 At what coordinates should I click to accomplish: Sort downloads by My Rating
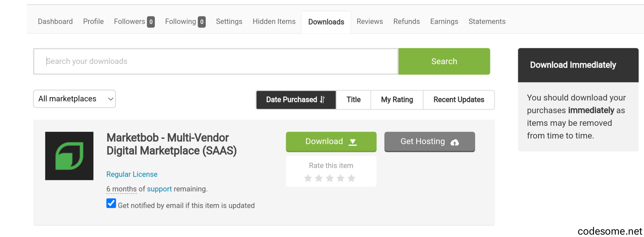point(397,100)
